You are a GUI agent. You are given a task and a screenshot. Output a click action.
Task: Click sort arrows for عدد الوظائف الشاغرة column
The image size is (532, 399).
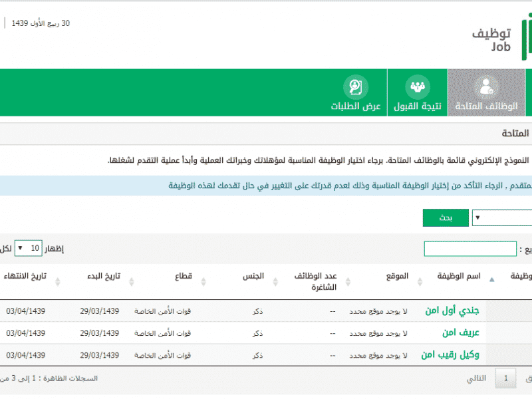275,281
